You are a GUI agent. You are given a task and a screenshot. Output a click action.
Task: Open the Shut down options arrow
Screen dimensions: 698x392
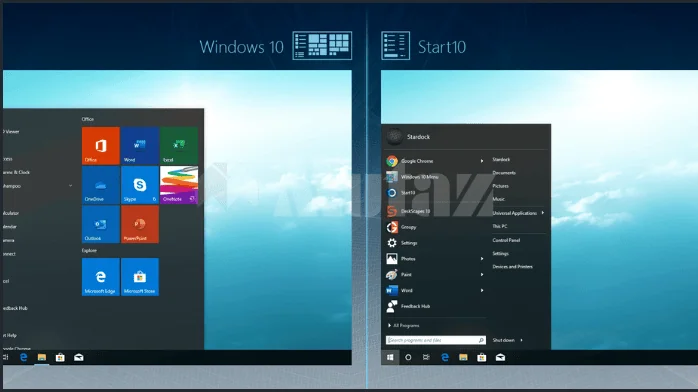pos(521,340)
